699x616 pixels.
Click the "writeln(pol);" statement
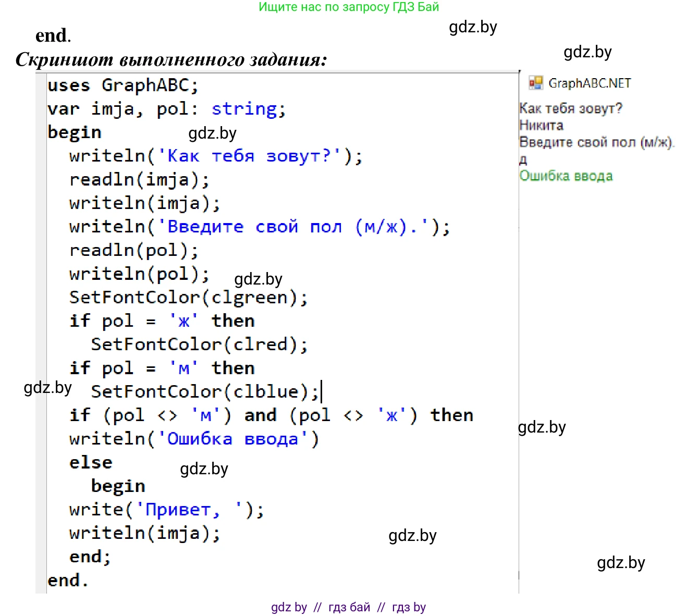pos(139,274)
